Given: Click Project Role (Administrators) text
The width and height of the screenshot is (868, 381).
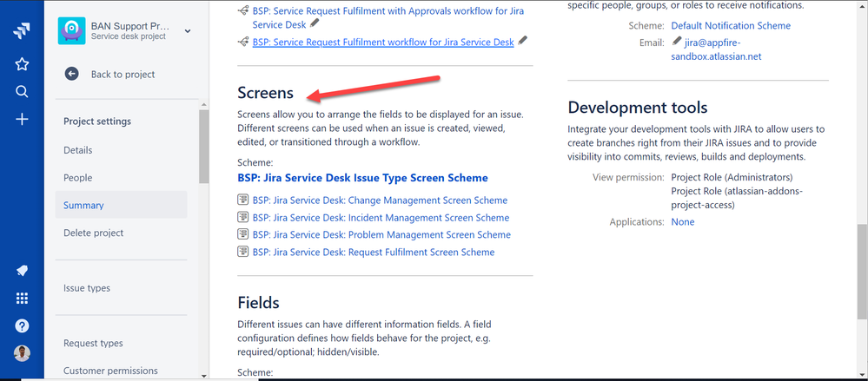Looking at the screenshot, I should (x=732, y=178).
